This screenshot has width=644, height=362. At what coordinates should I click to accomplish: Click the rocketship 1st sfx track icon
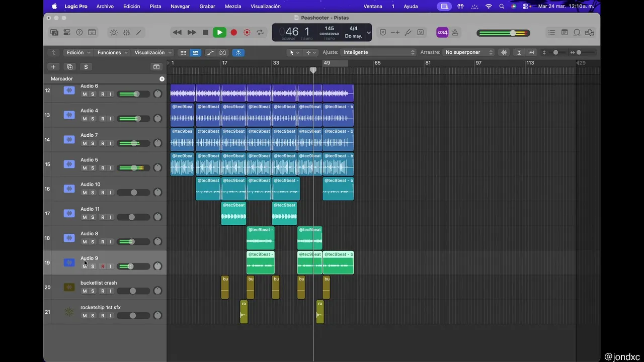(69, 312)
